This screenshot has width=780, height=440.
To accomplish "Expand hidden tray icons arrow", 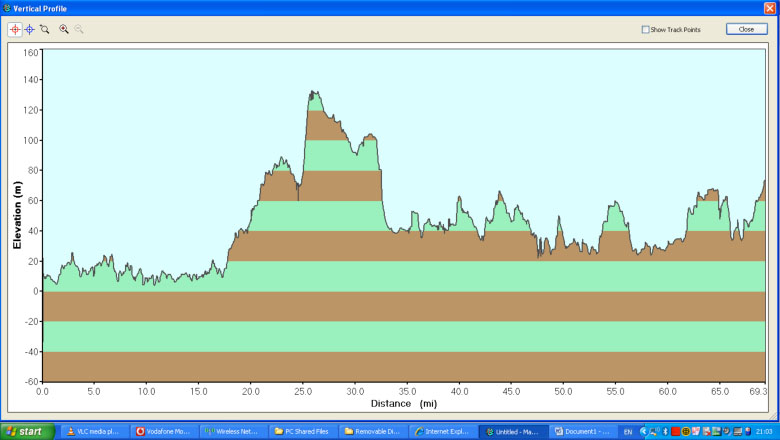I will click(644, 432).
